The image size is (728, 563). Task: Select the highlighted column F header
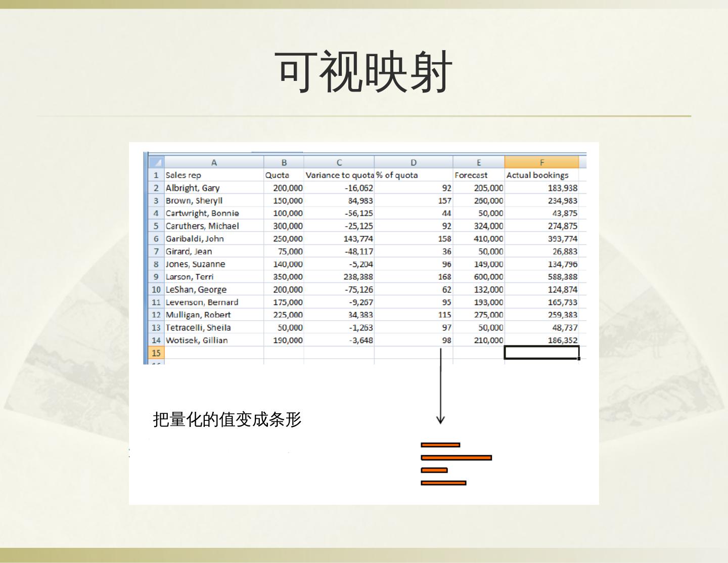tap(541, 162)
